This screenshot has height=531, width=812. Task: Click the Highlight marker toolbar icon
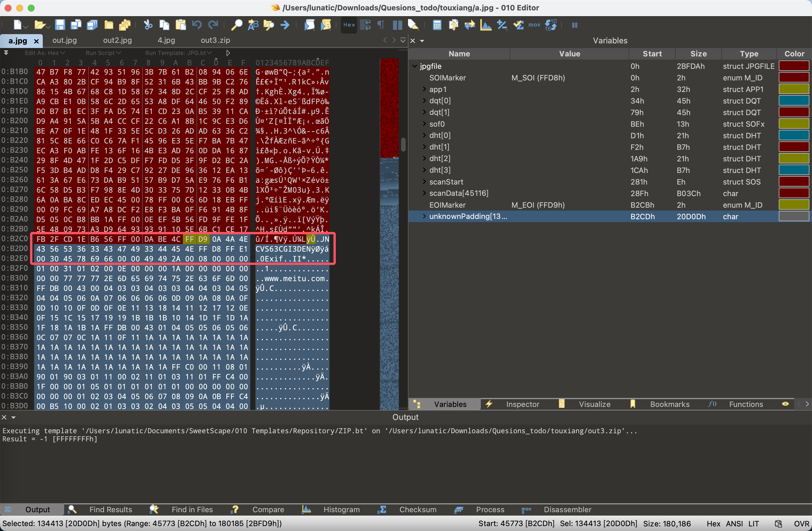tap(413, 25)
